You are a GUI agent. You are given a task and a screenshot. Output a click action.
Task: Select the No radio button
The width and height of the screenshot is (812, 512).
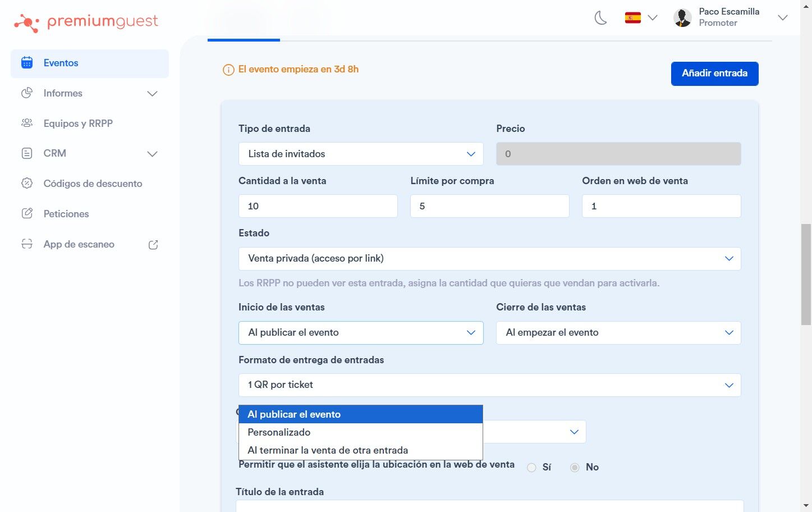point(575,468)
